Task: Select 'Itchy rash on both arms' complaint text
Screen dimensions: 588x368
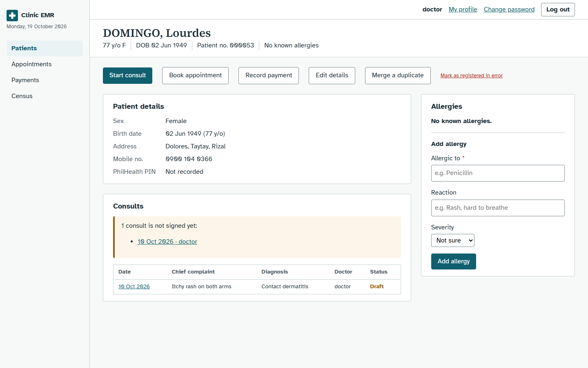Action: pyautogui.click(x=202, y=287)
